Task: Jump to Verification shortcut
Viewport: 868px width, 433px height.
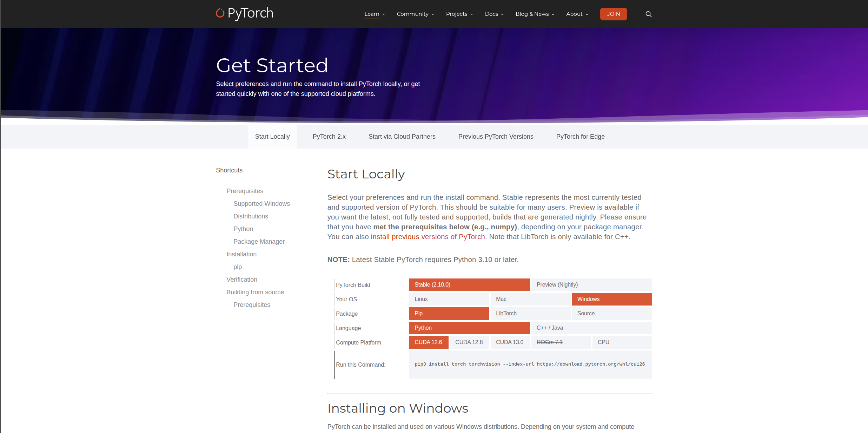Action: pos(241,280)
